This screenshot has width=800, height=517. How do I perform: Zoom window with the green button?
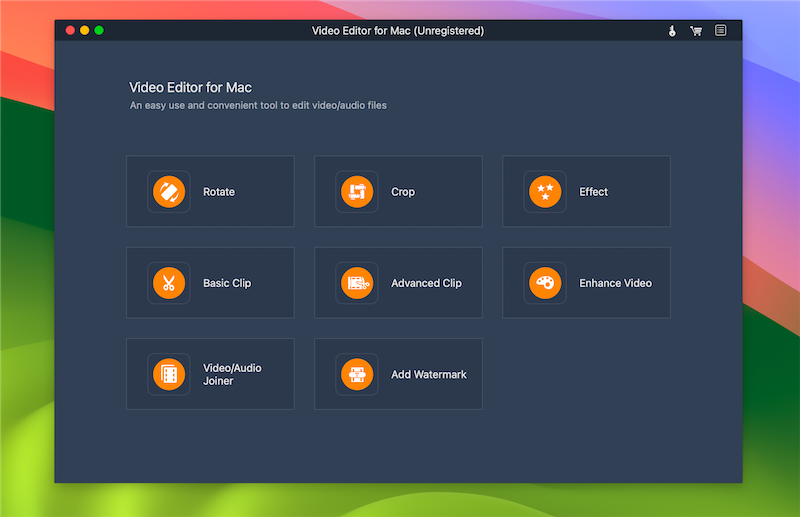click(x=99, y=31)
